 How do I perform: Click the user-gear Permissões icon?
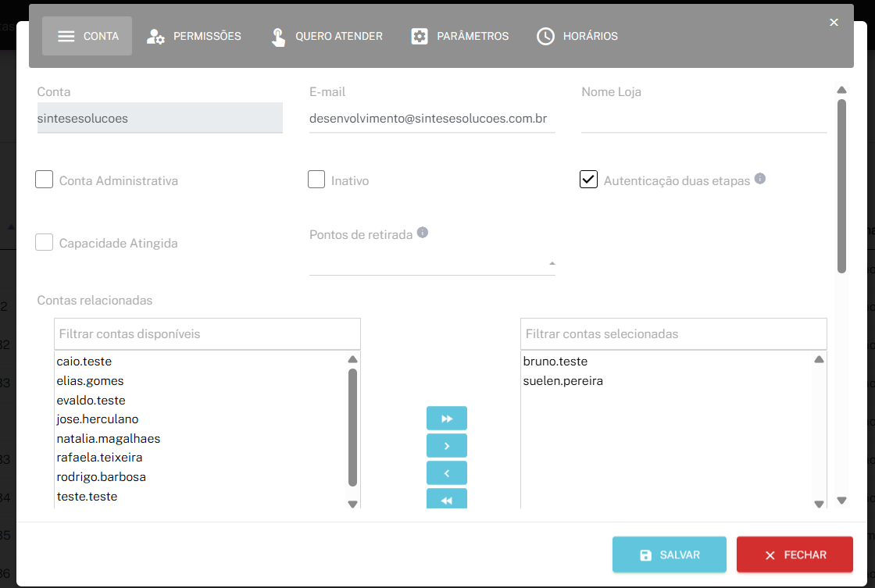pos(155,37)
